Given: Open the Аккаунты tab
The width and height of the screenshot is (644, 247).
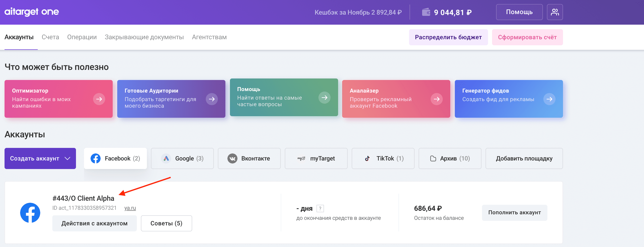Looking at the screenshot, I should (x=19, y=37).
